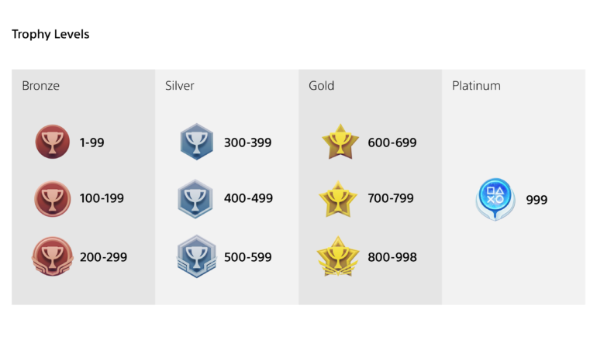Select the gold star trophy icon for 700-799
Screen dimensions: 597x364
(x=339, y=199)
